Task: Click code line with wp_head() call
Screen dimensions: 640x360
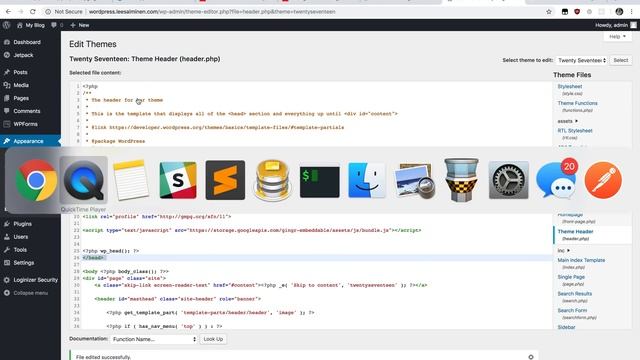Action: click(x=111, y=251)
